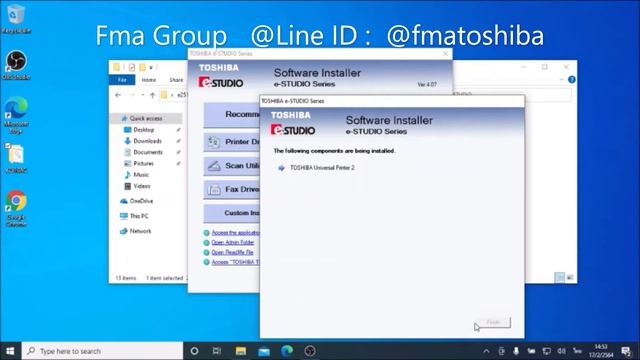Select Quick access in navigation pane

[146, 118]
